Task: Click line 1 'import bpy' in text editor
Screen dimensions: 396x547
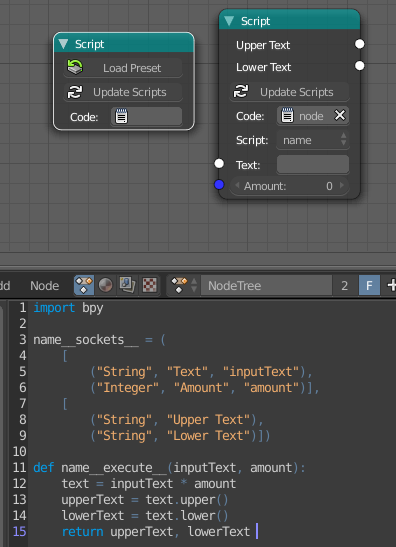Action: coord(68,308)
